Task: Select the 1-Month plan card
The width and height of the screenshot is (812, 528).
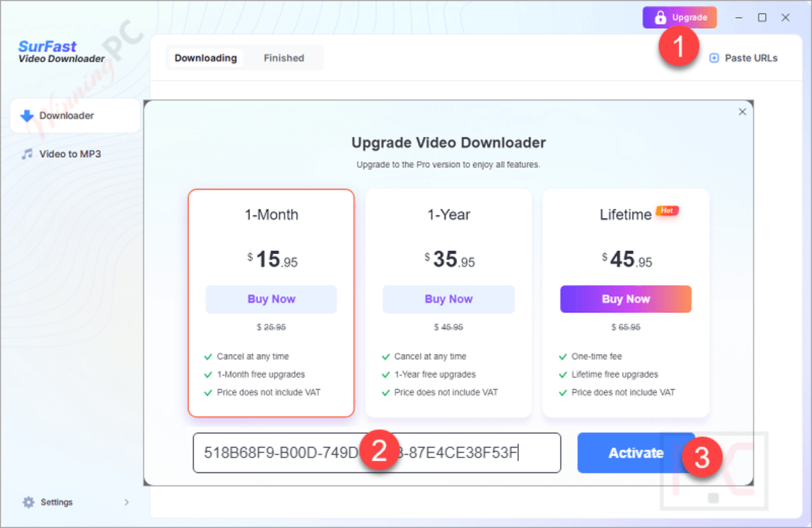Action: tap(271, 303)
